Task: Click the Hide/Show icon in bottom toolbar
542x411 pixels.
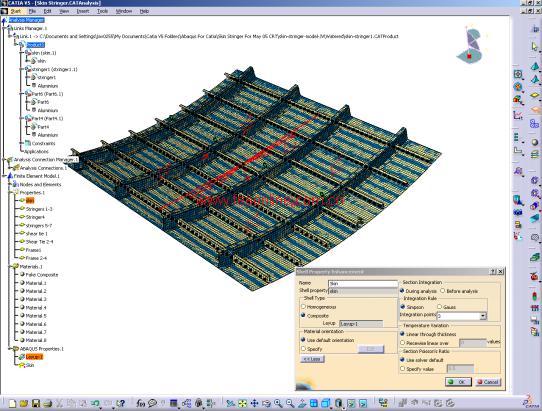Action: pos(351,403)
